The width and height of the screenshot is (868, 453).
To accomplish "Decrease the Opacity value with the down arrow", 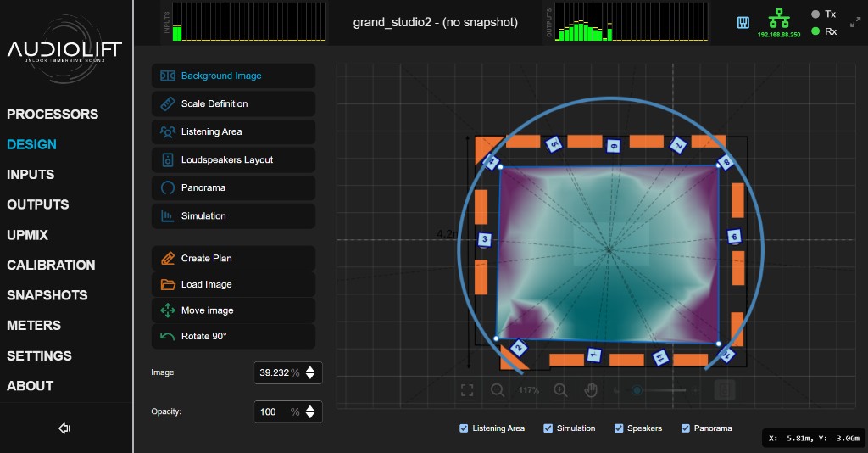I will [310, 416].
